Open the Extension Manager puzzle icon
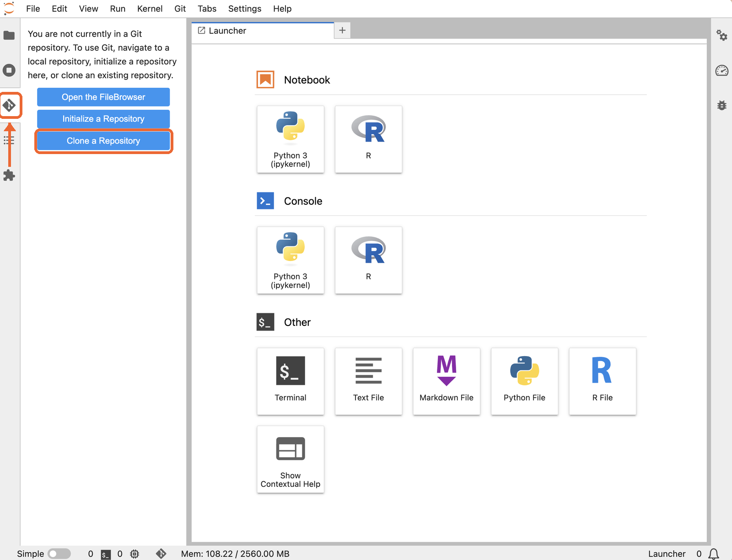Viewport: 732px width, 560px height. coord(9,176)
